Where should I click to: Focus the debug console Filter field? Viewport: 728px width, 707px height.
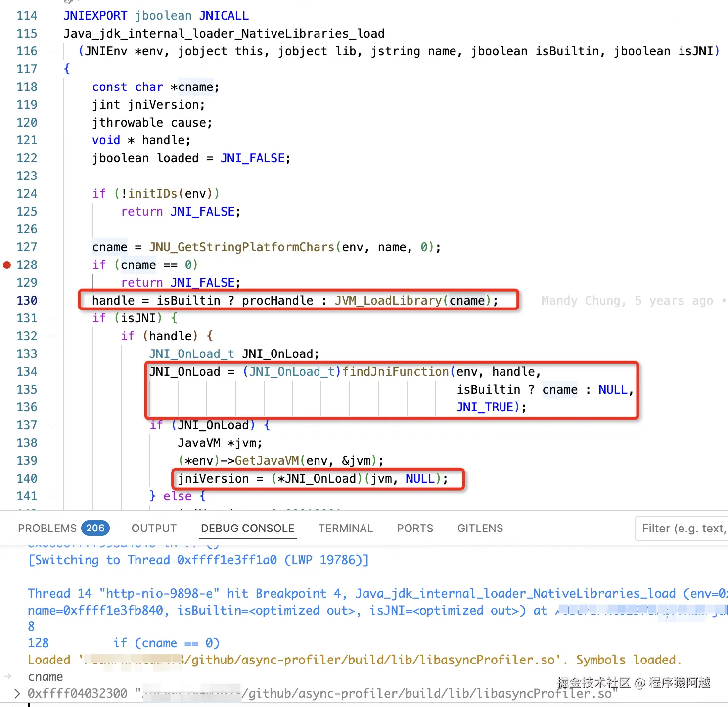click(x=682, y=529)
